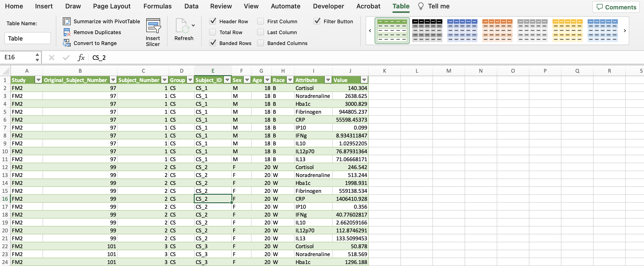Enable the Total Row checkbox
The height and width of the screenshot is (266, 644).
(x=213, y=32)
